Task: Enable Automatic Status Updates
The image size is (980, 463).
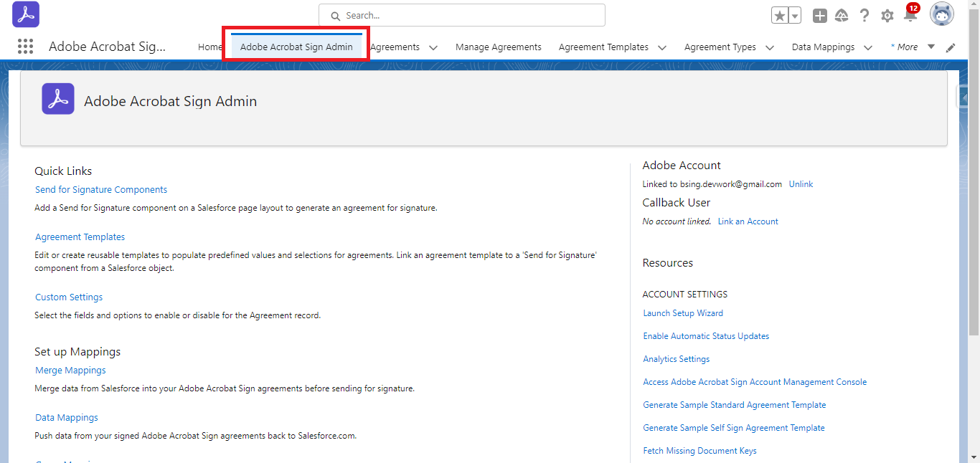Action: pyautogui.click(x=705, y=335)
